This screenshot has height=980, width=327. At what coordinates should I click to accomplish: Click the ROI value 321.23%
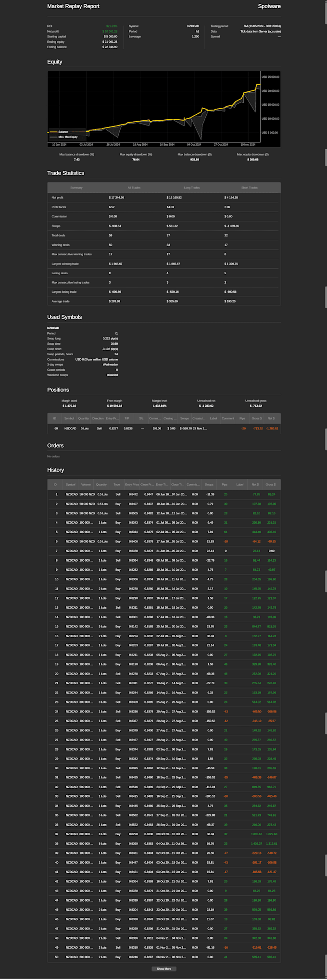click(x=112, y=26)
